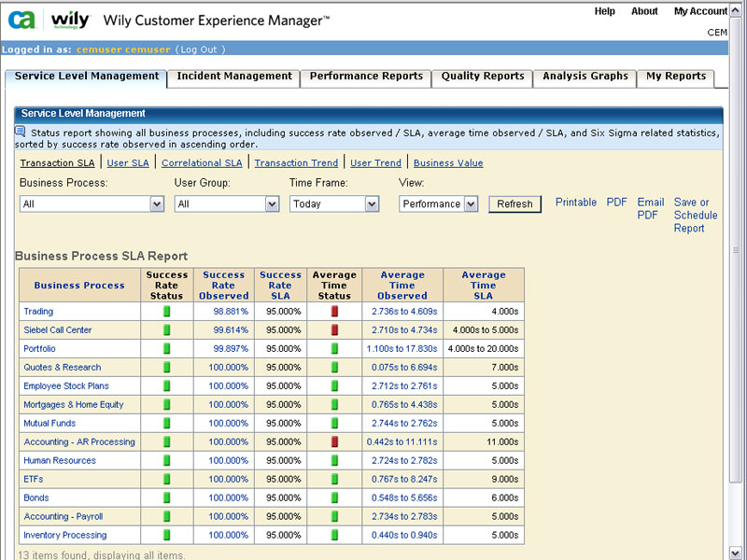Open the Quotes & Research process link
This screenshot has width=747, height=560.
63,367
